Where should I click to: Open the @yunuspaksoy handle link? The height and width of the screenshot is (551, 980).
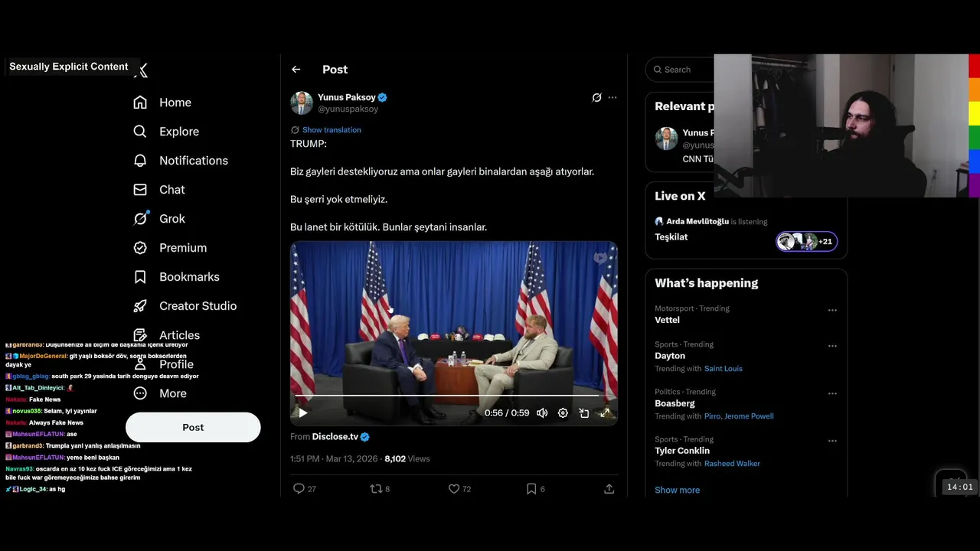coord(348,109)
